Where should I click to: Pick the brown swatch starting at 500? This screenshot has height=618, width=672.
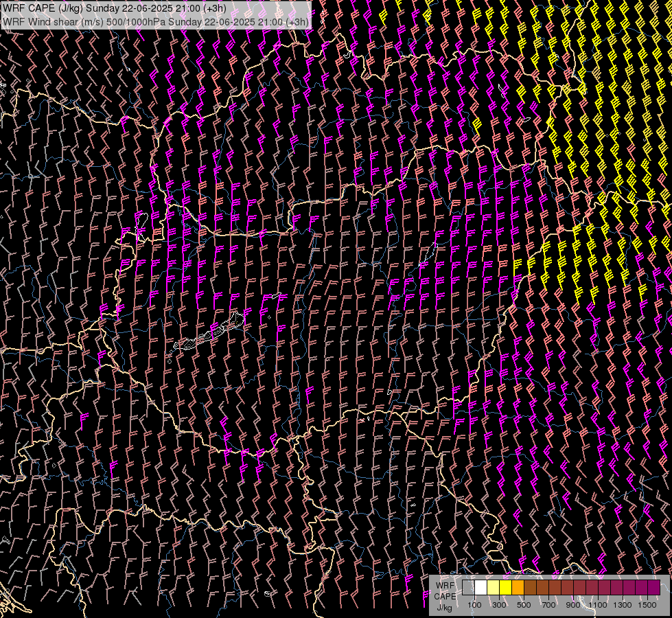(x=530, y=587)
